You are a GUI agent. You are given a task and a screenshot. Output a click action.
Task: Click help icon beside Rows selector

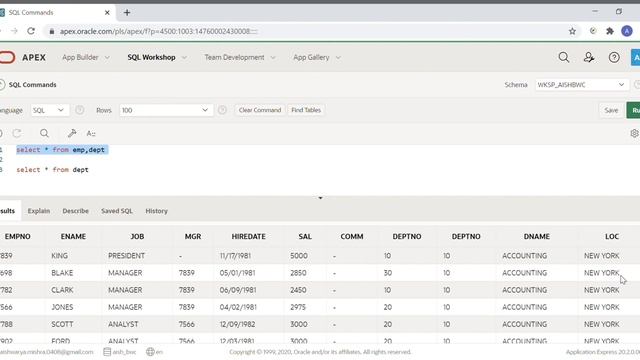(222, 110)
